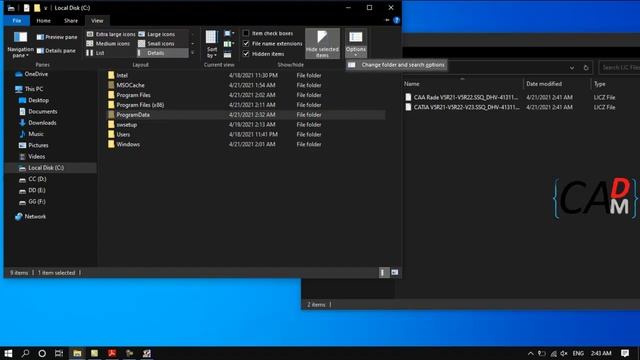Select This PC in navigation pane

(x=29, y=89)
